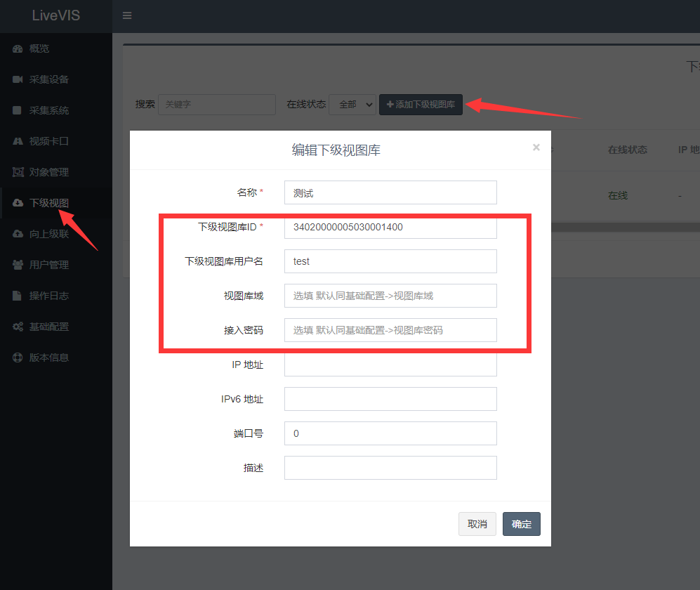The image size is (700, 590).
Task: Click the 基础配置 gears icon
Action: pos(18,327)
